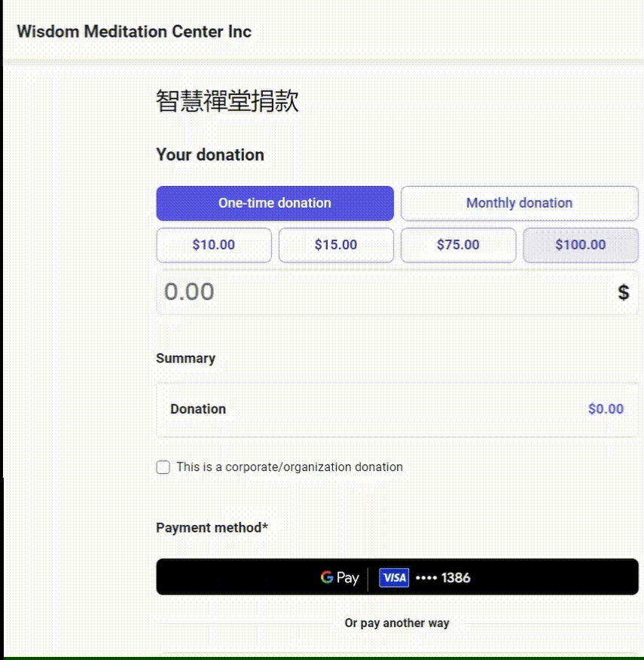Choose the $100.00 preset amount

(581, 245)
